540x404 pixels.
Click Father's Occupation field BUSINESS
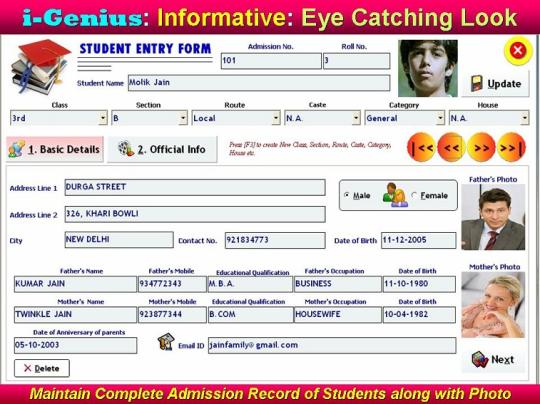[x=338, y=284]
